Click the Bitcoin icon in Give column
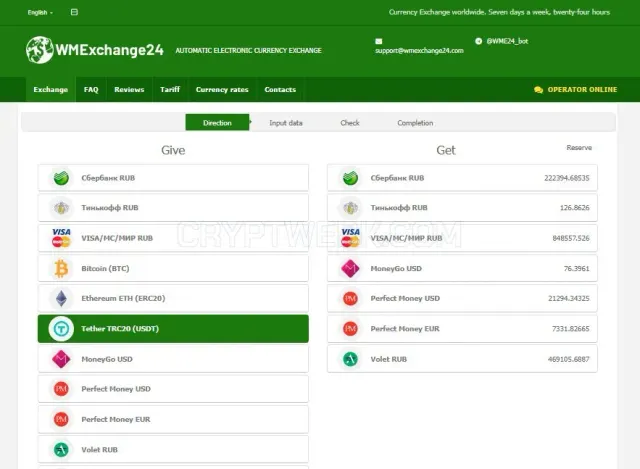 (x=61, y=269)
